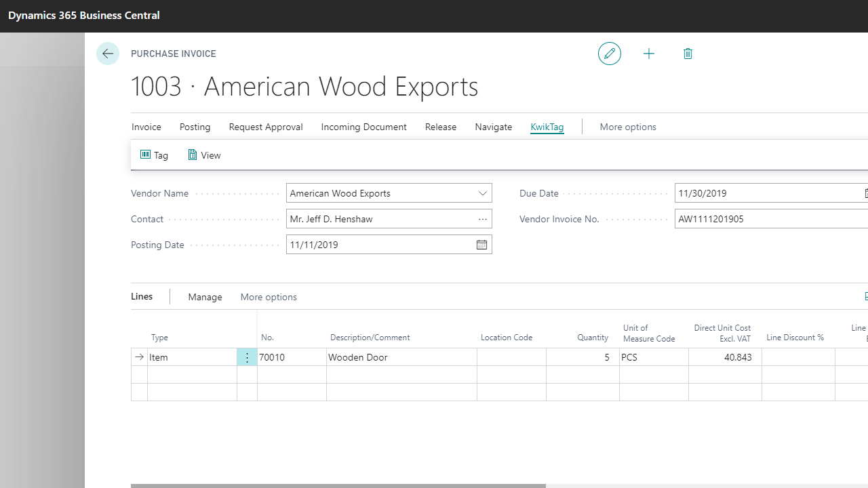Screen dimensions: 868x488
Task: Open Request Approval menu
Action: click(x=266, y=127)
